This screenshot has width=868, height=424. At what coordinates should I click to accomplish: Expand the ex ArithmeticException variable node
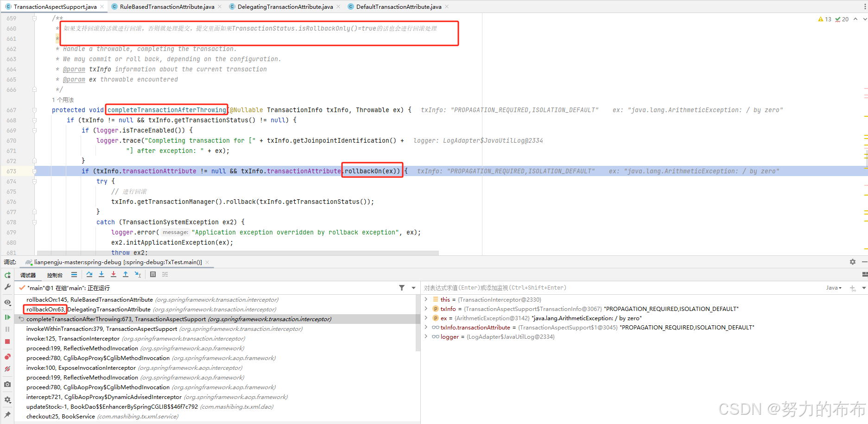(426, 318)
